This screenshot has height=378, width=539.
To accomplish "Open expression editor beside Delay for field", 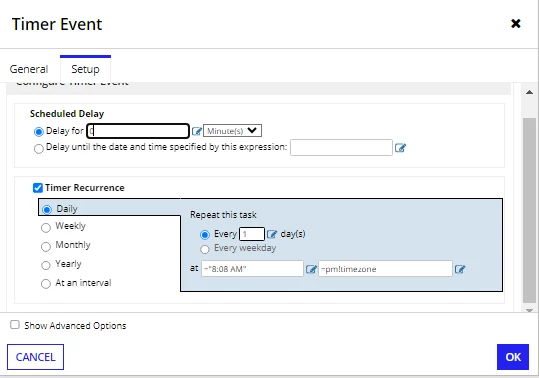I will click(197, 131).
